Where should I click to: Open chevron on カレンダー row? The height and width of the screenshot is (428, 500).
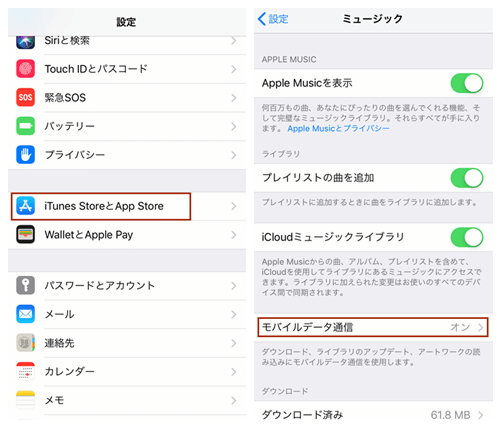tap(234, 372)
